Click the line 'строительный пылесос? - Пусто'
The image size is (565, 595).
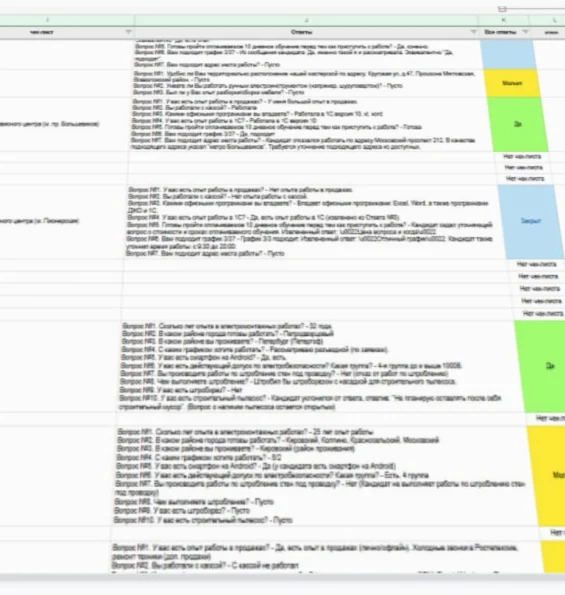tap(203, 520)
